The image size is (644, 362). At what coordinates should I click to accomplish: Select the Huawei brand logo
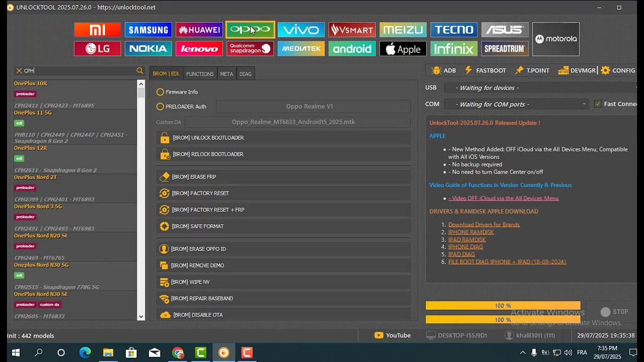click(199, 30)
